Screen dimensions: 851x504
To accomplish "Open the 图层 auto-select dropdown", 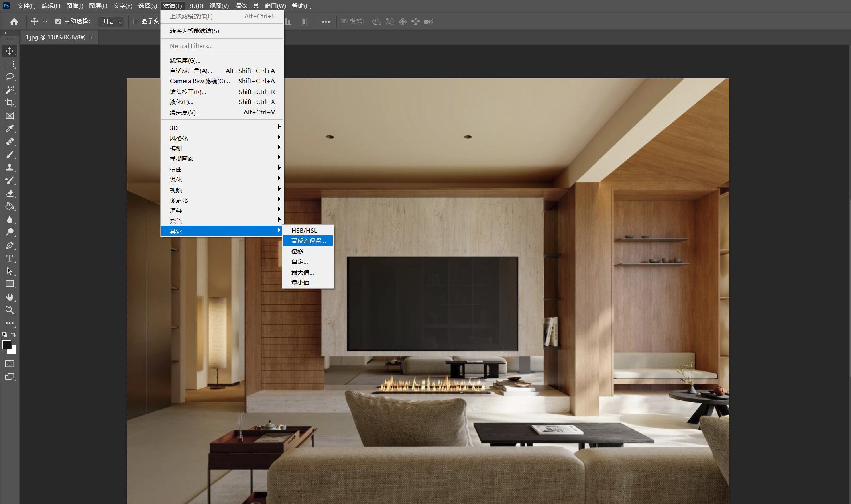I will [111, 22].
